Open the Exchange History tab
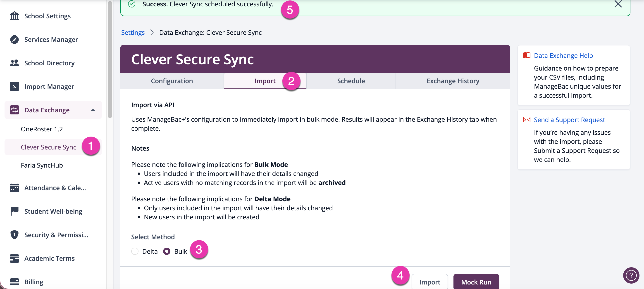The image size is (644, 289). tap(453, 81)
